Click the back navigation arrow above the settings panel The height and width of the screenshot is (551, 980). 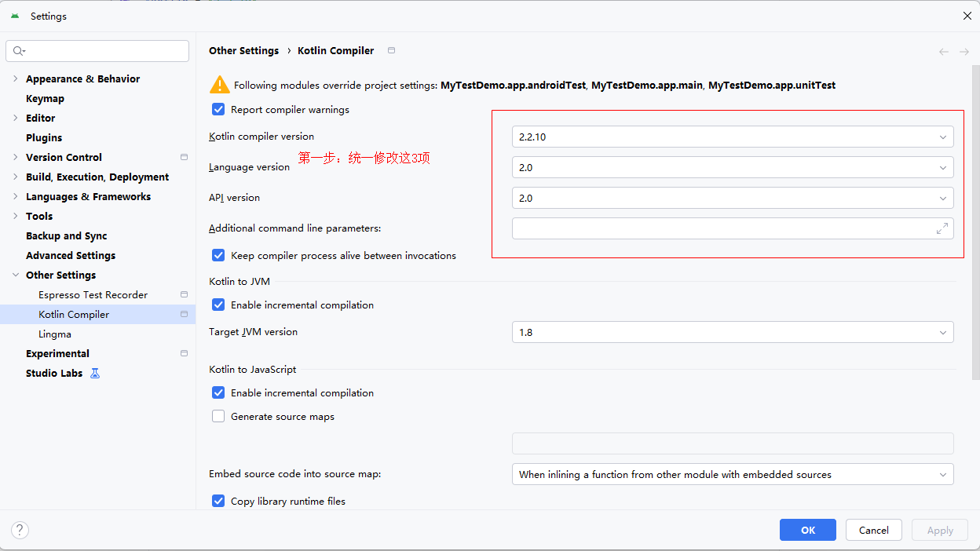pos(944,50)
